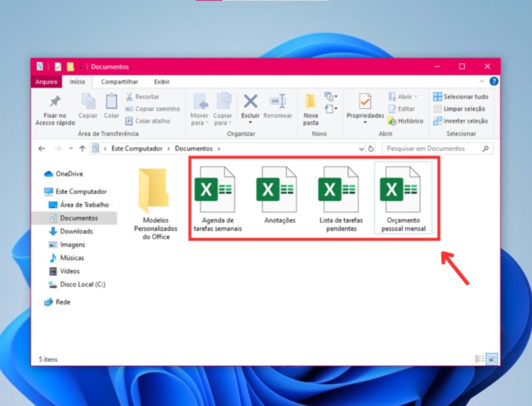This screenshot has width=532, height=406.
Task: Expand the address bar history chevron
Action: (x=361, y=149)
